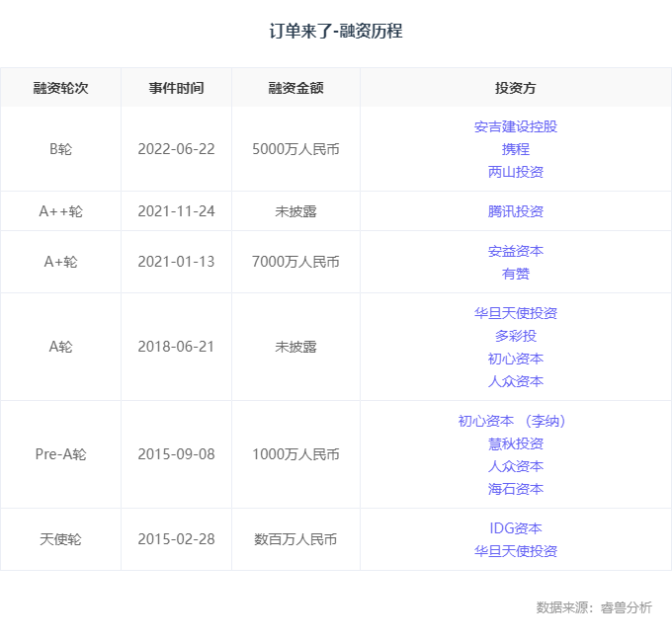Select the A+轮 round cell
Viewport: 672px width, 643px height.
coord(60,262)
